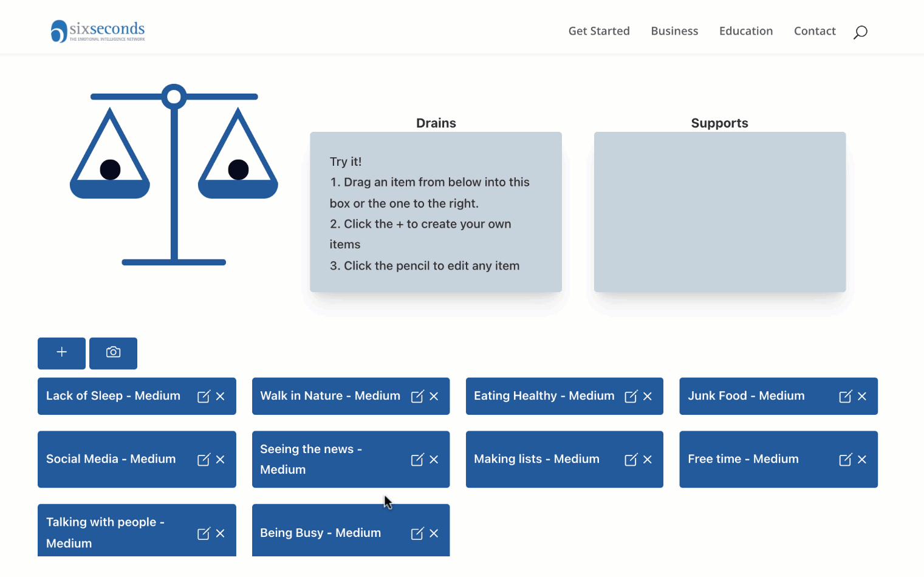Click the empty Supports box
924x577 pixels.
tap(719, 212)
